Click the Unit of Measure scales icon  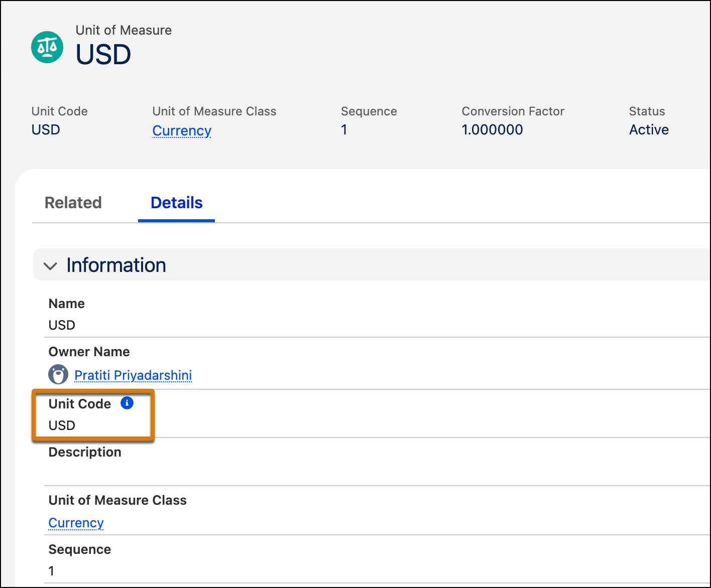coord(48,48)
